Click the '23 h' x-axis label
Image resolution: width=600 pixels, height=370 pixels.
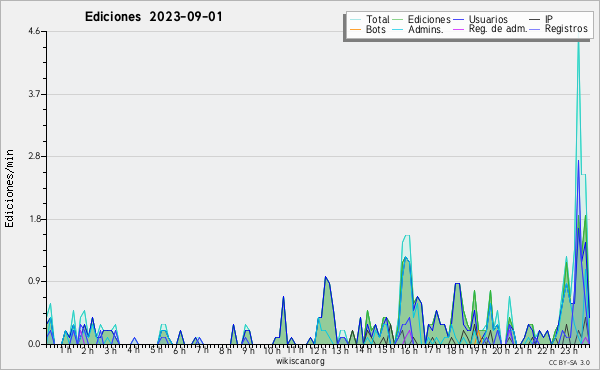(x=569, y=350)
